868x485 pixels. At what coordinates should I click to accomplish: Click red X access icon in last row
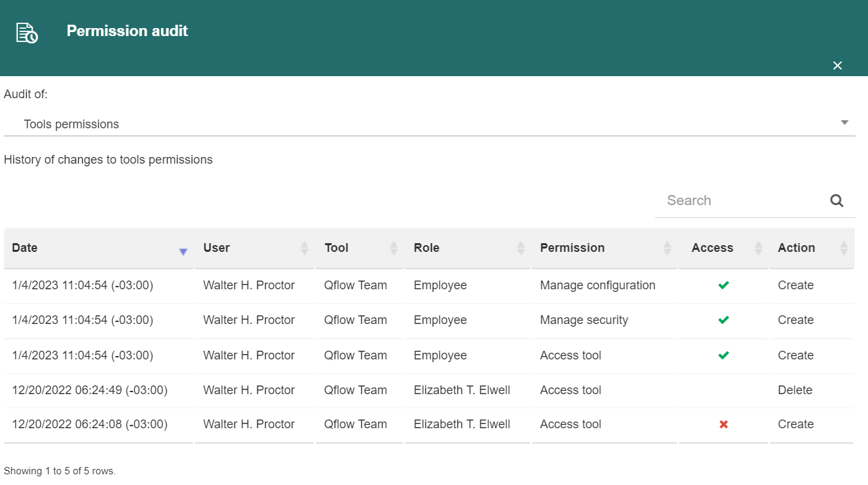tap(723, 424)
